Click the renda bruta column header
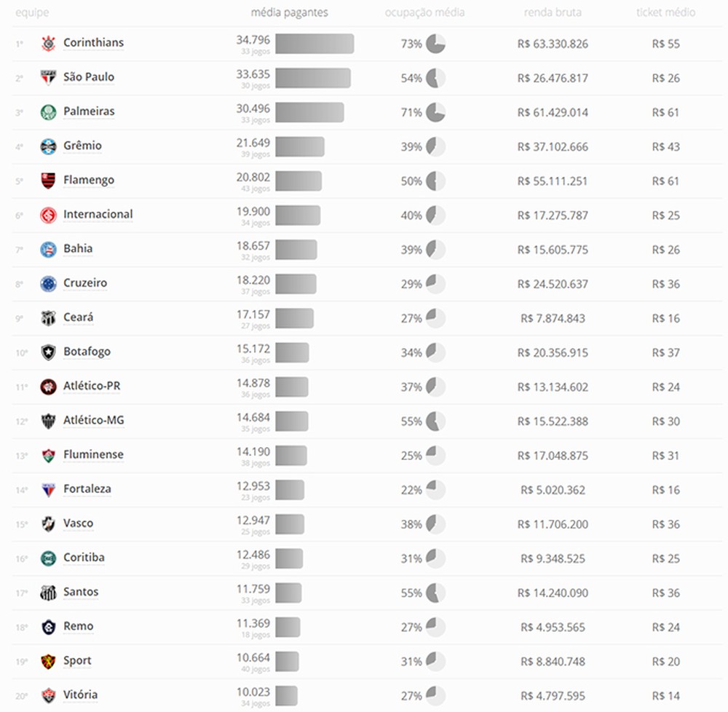Image resolution: width=728 pixels, height=712 pixels. 553,12
